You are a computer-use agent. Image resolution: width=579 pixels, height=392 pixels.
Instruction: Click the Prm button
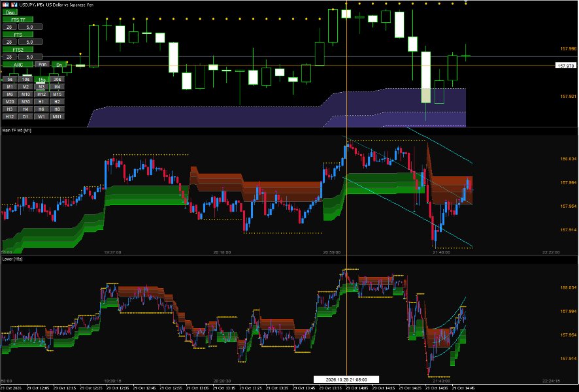click(42, 64)
